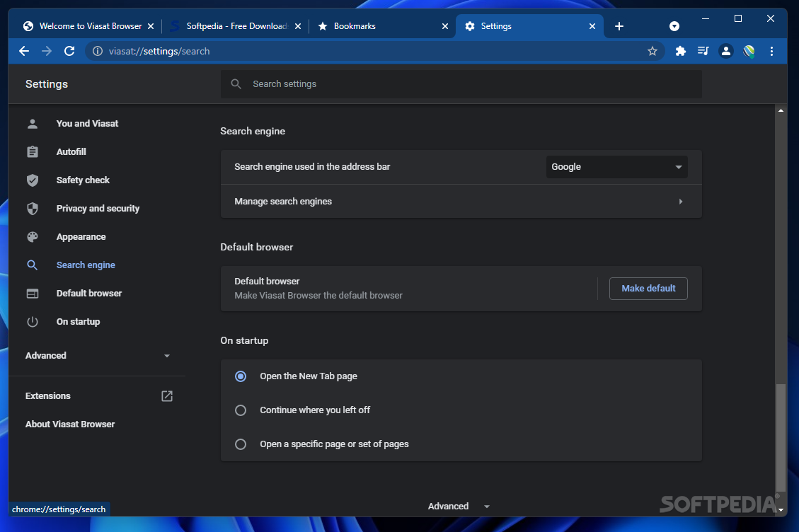The width and height of the screenshot is (799, 532).
Task: Expand the Advanced section in sidebar
Action: 98,356
